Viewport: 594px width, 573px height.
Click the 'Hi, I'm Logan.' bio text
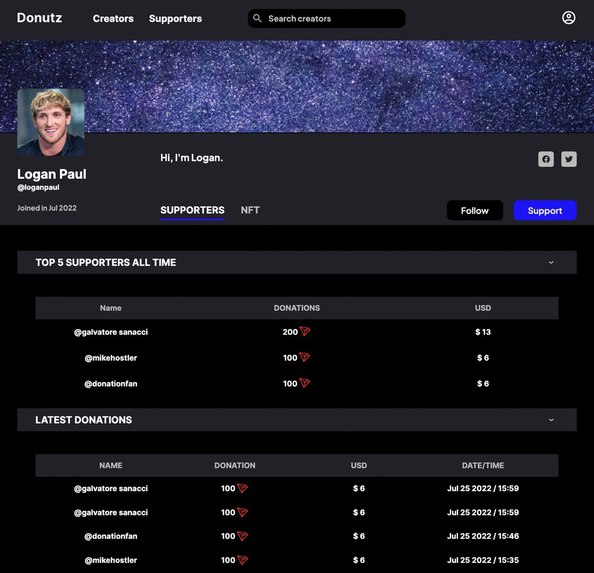point(192,158)
